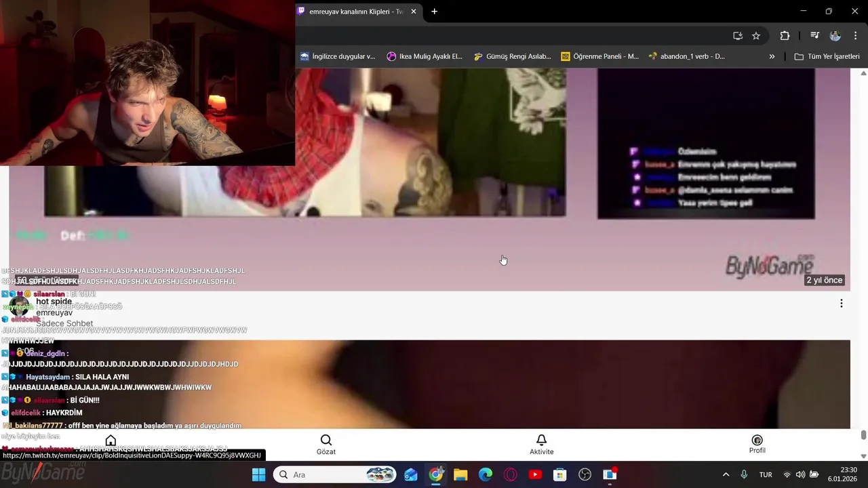This screenshot has height=488, width=868.
Task: Open Gözat search in bottom navigation
Action: tap(326, 445)
